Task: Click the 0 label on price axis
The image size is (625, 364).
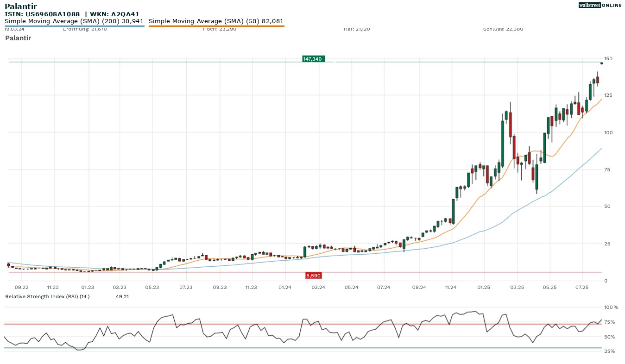Action: (605, 281)
